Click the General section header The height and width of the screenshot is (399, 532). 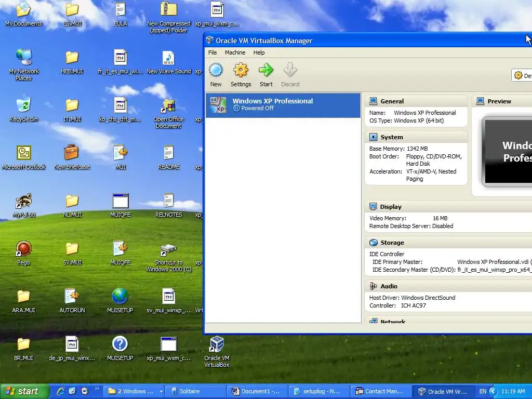coord(416,101)
